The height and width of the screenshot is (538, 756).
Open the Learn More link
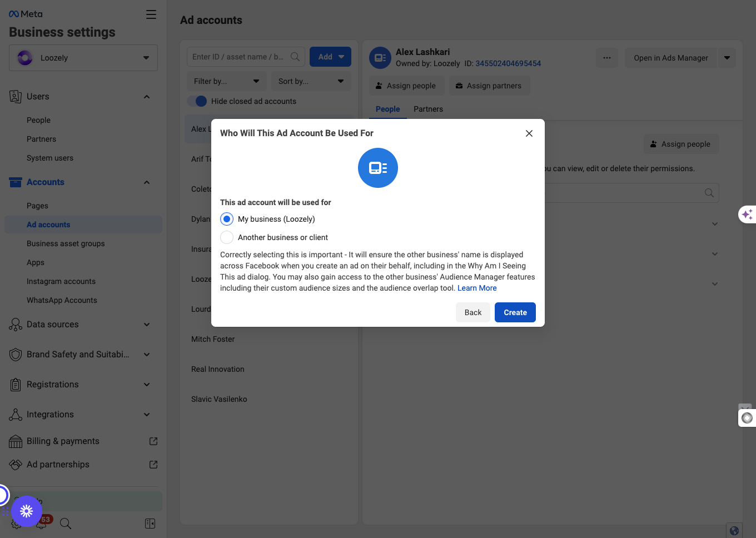(477, 288)
